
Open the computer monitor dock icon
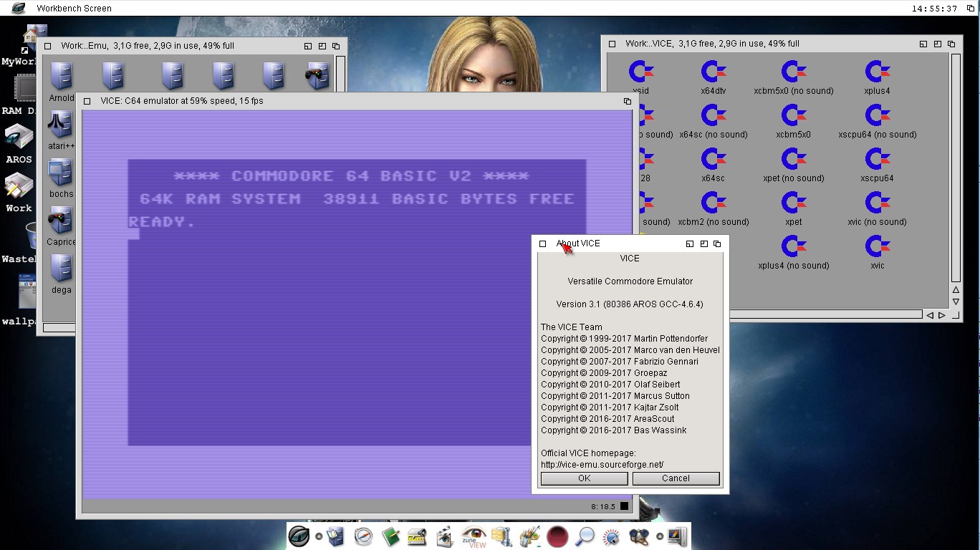(x=676, y=536)
